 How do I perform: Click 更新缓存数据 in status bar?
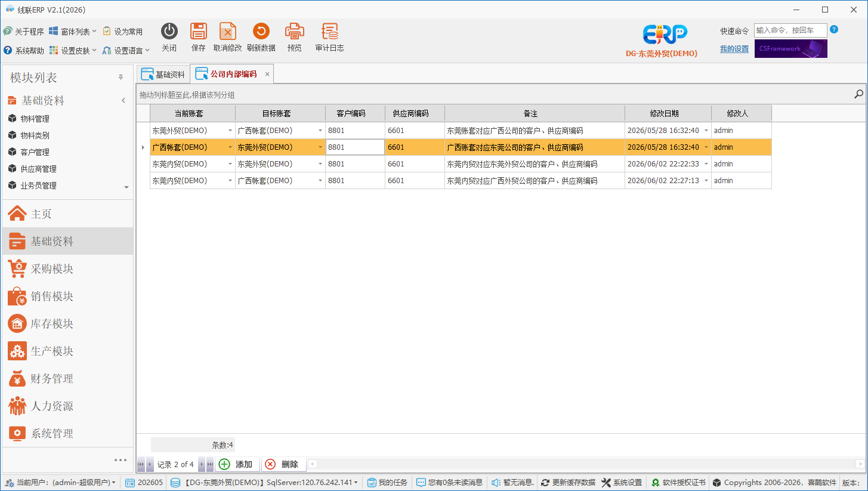point(569,483)
